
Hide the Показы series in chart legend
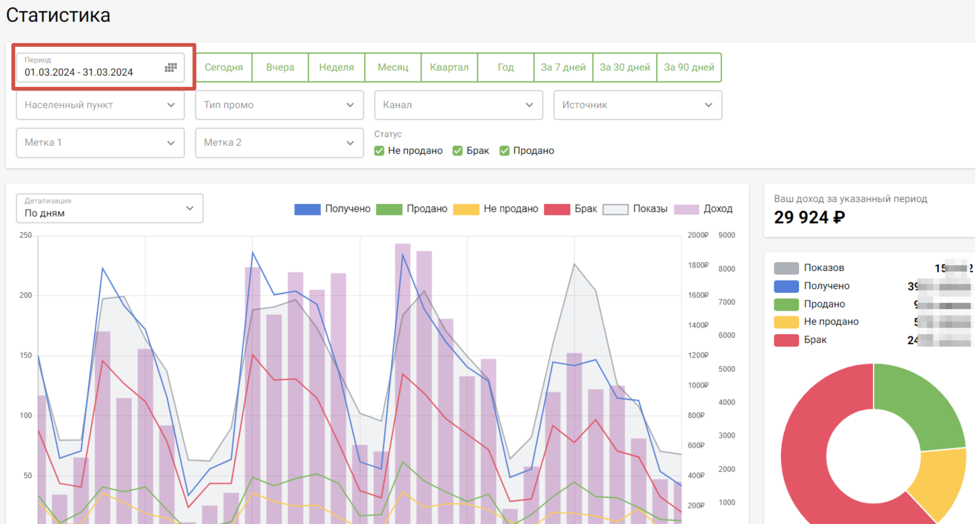click(x=615, y=209)
